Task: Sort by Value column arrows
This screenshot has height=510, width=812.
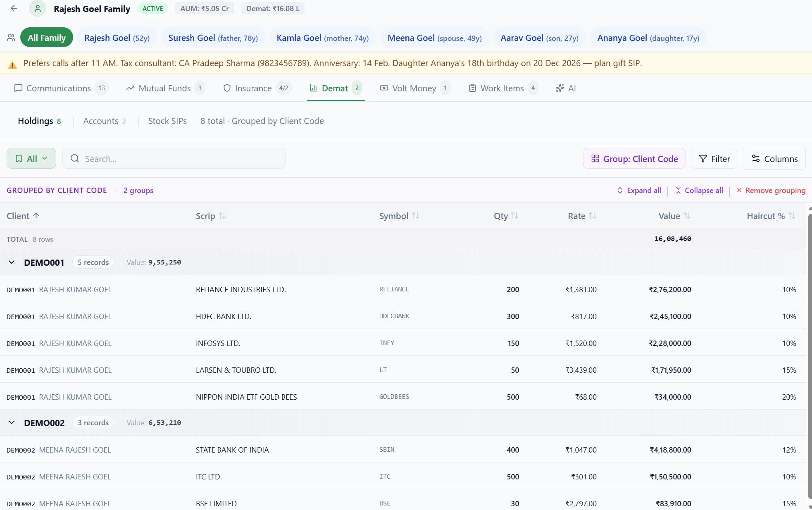Action: 687,216
